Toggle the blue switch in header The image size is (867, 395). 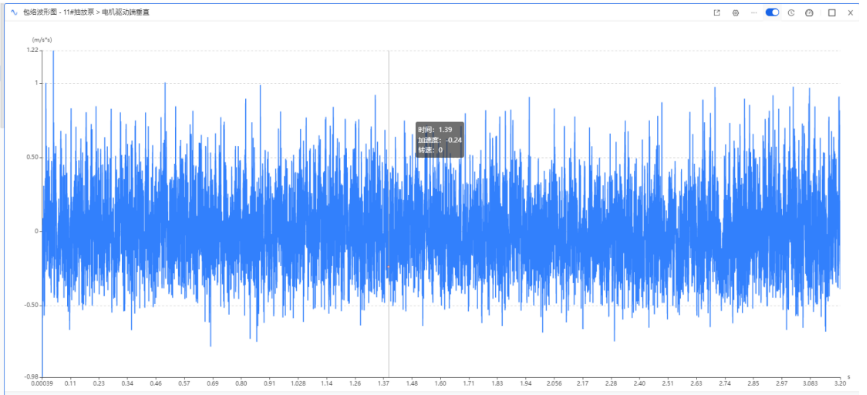pos(772,12)
